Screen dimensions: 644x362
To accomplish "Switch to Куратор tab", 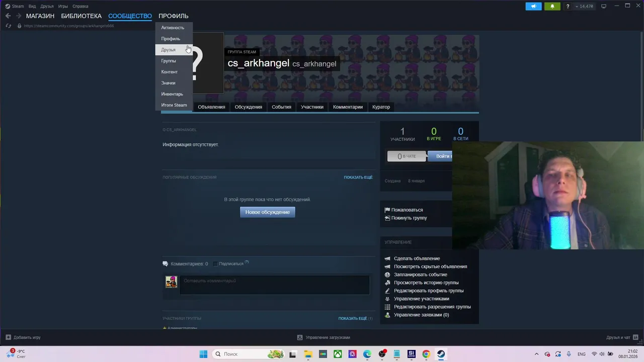I will click(x=381, y=107).
